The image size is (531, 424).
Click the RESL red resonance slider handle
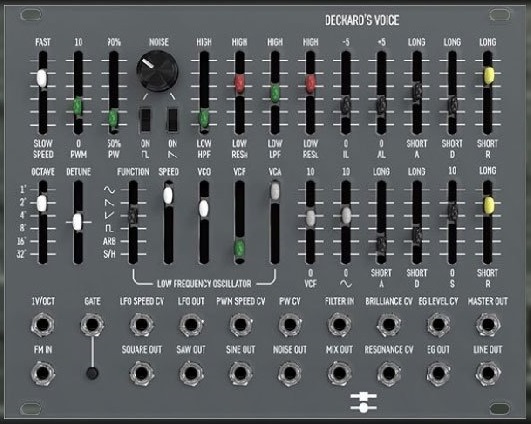pyautogui.click(x=310, y=84)
